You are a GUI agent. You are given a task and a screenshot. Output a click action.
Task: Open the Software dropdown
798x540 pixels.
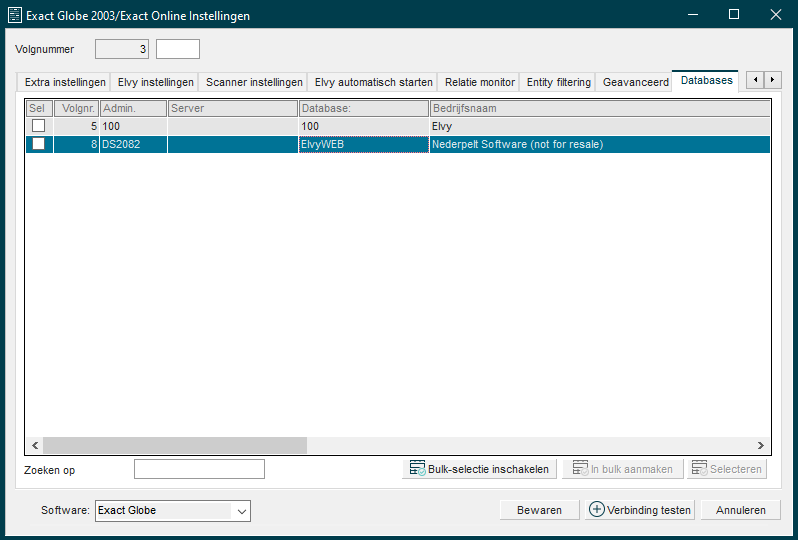click(x=242, y=510)
